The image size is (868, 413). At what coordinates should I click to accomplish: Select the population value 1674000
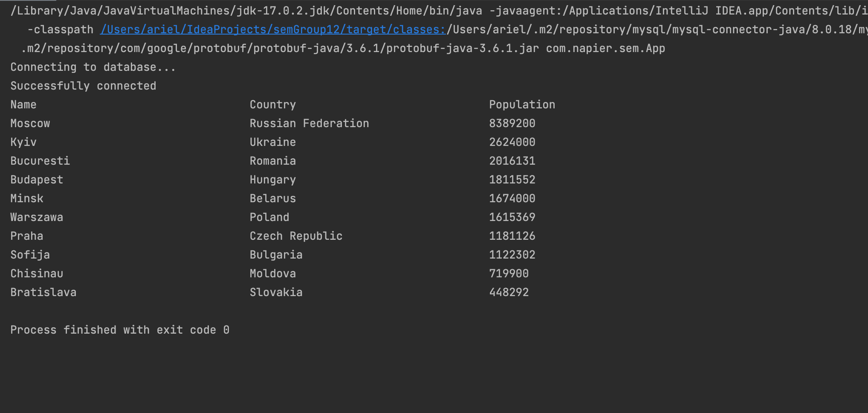pos(512,198)
